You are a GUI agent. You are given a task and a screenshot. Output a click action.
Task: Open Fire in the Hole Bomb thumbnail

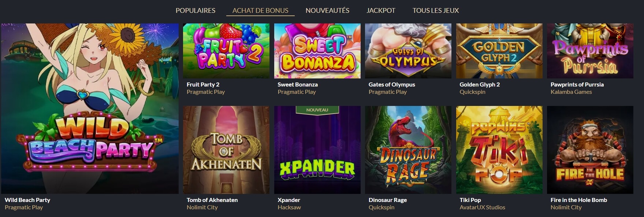point(590,150)
